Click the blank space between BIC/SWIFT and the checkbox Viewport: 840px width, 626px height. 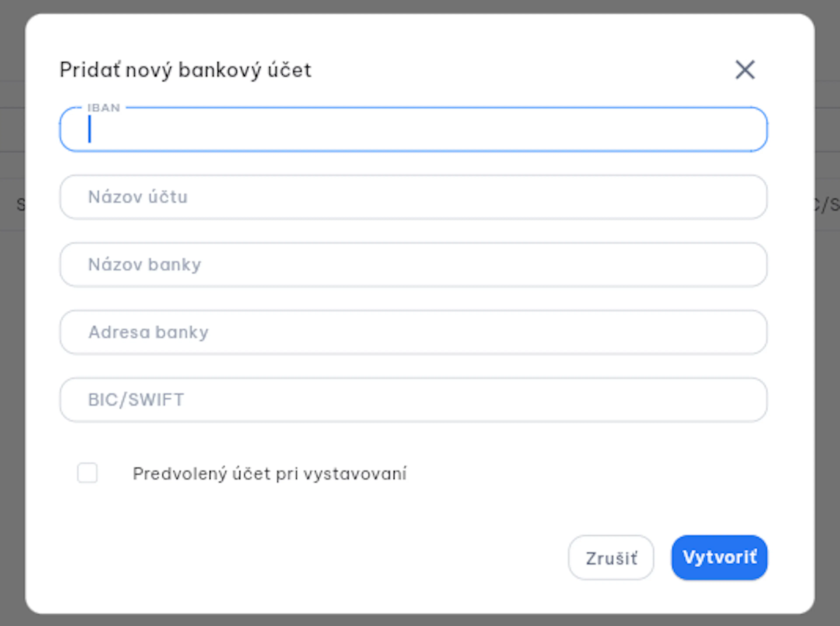coord(413,442)
